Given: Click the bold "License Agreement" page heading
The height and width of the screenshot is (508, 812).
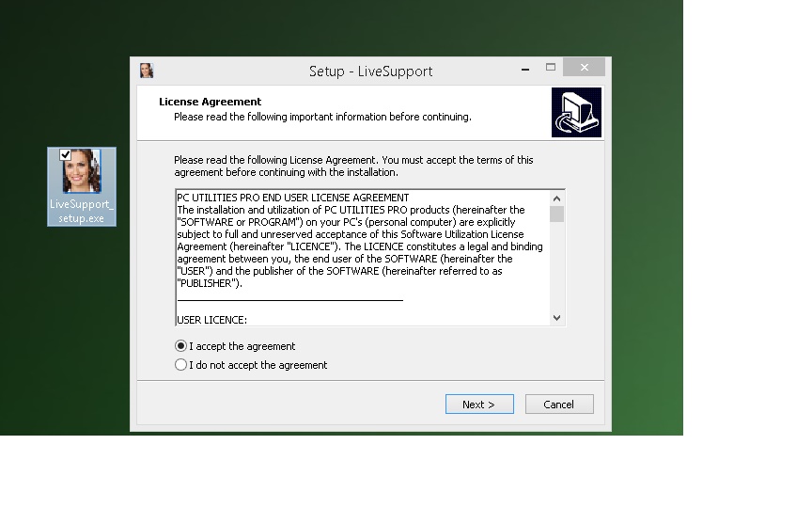Looking at the screenshot, I should (x=210, y=102).
